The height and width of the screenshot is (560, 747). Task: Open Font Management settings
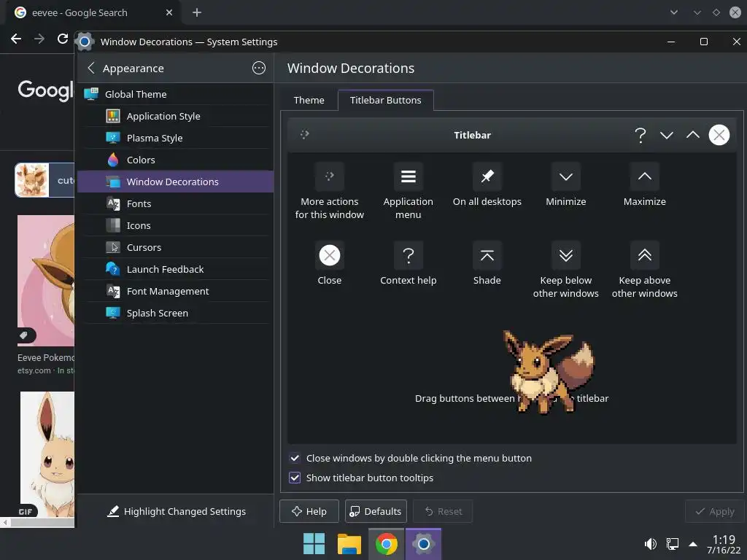(x=175, y=292)
